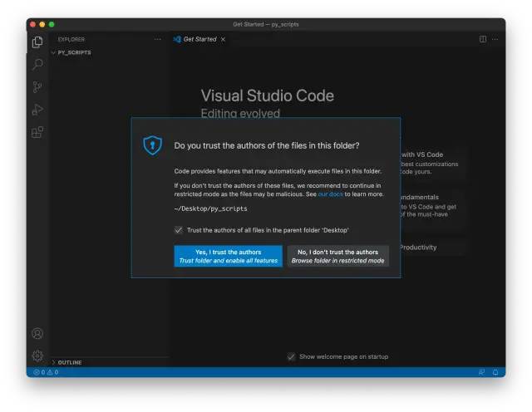This screenshot has width=532, height=412.
Task: Click the window title 'Get Started — py_scripts'
Action: click(x=266, y=24)
